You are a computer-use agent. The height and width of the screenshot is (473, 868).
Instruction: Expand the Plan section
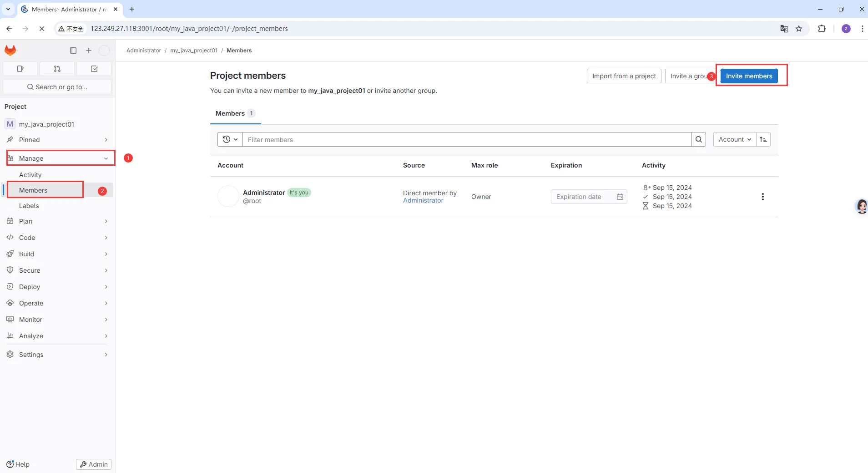[57, 221]
